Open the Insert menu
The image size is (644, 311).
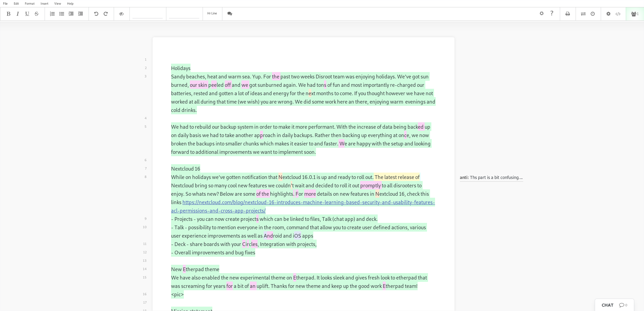pyautogui.click(x=44, y=4)
